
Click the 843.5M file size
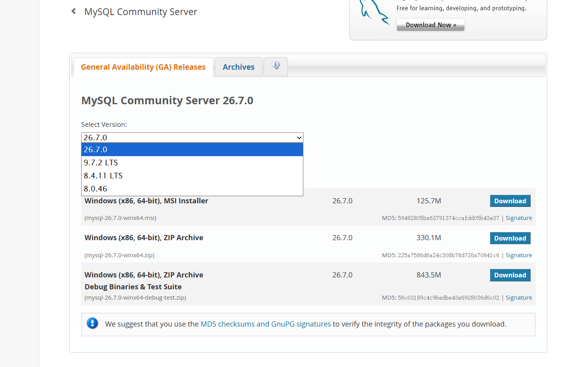[429, 275]
